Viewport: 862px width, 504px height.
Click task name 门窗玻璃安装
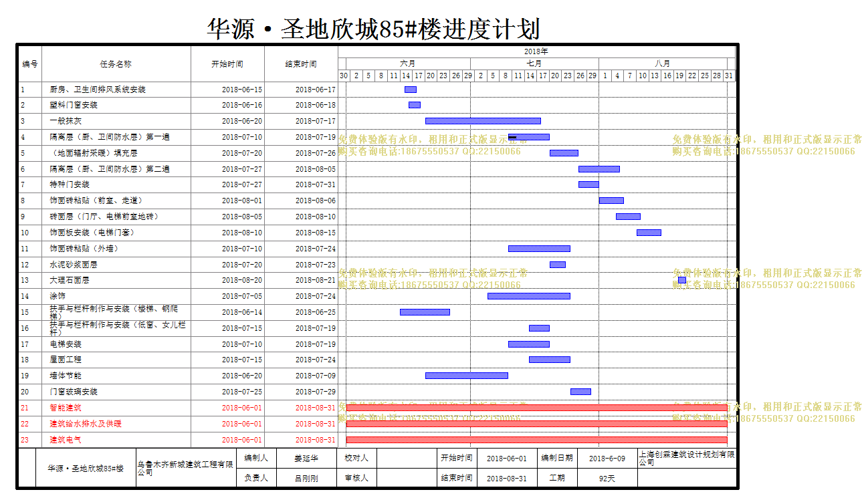coord(74,392)
